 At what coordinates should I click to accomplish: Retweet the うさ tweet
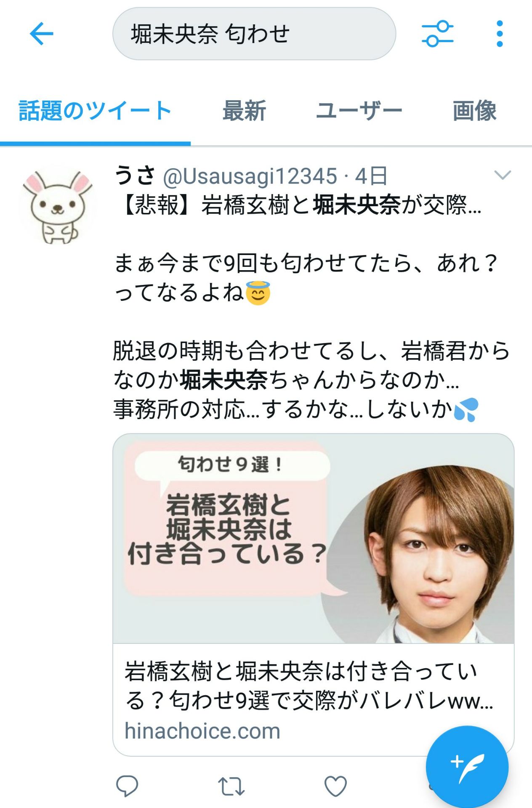pyautogui.click(x=231, y=786)
